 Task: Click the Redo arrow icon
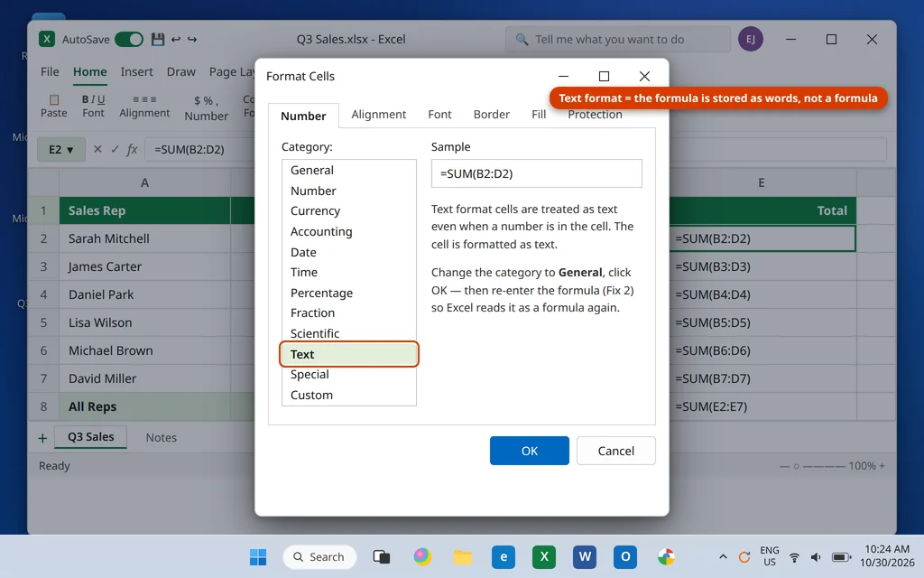click(192, 39)
